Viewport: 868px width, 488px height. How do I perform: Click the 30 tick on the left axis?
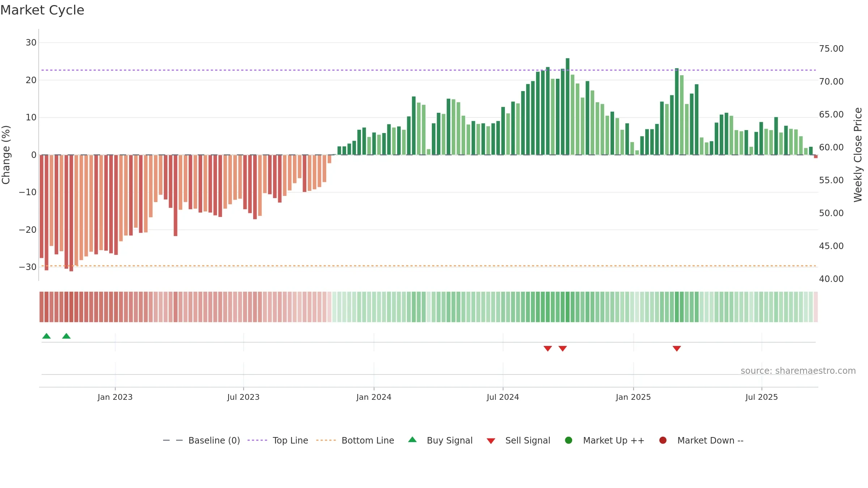31,43
